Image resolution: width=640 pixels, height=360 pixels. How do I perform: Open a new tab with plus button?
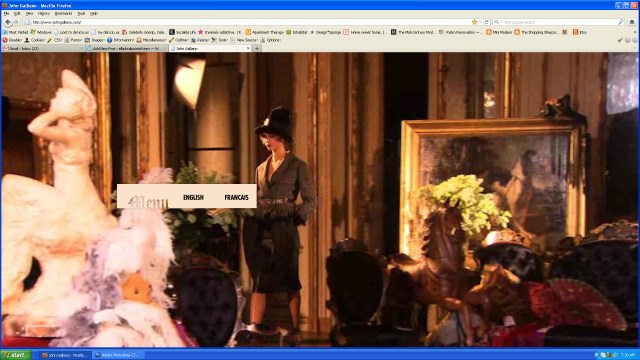coord(257,48)
